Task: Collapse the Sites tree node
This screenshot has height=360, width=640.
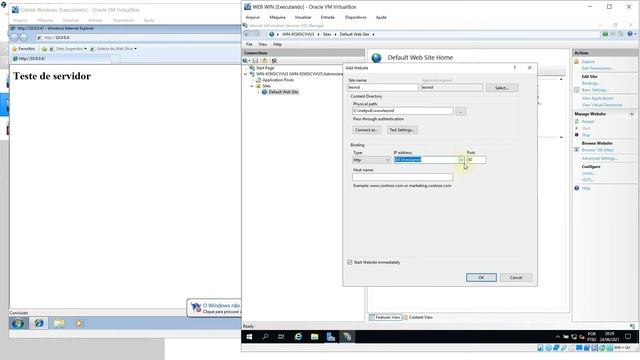Action: (252, 86)
